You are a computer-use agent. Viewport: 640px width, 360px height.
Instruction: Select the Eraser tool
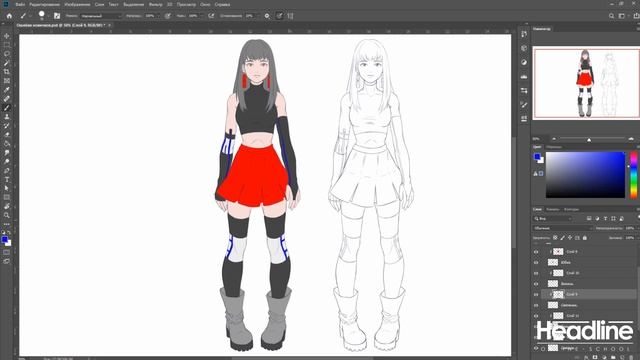pos(7,135)
